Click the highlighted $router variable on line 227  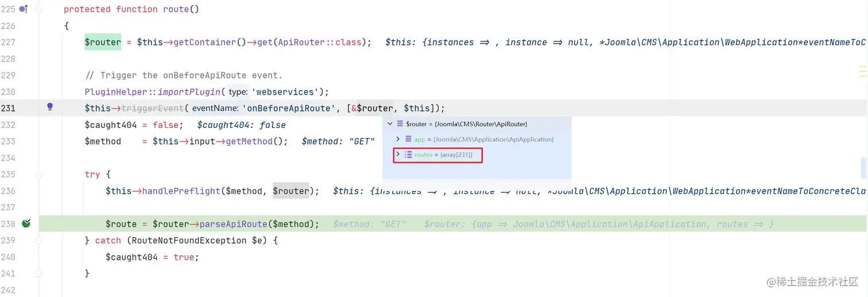(x=103, y=42)
